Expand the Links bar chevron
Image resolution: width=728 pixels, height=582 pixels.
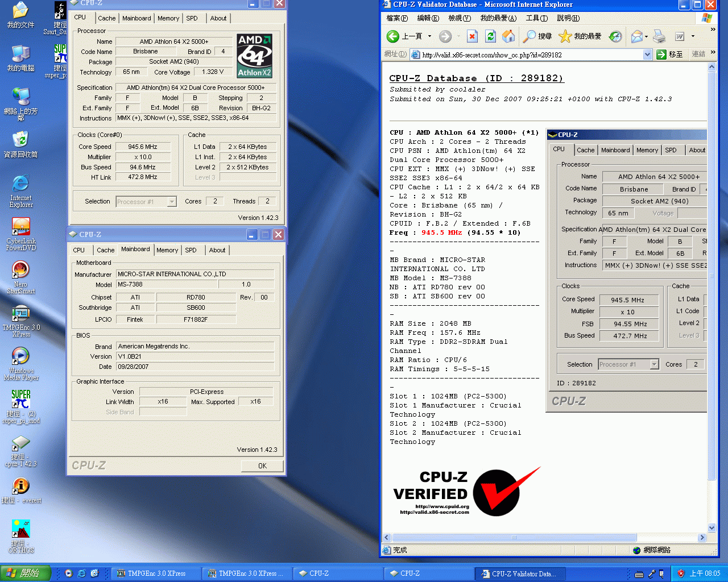point(713,53)
